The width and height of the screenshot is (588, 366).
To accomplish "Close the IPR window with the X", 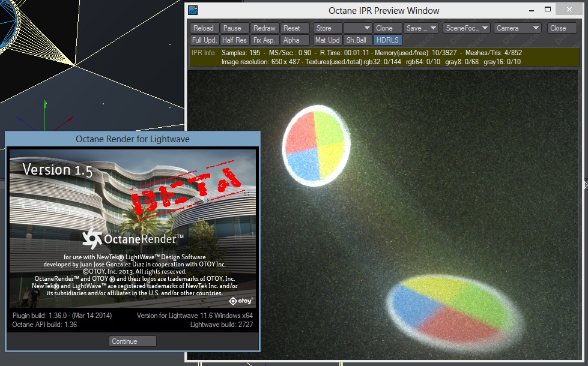I will (569, 10).
